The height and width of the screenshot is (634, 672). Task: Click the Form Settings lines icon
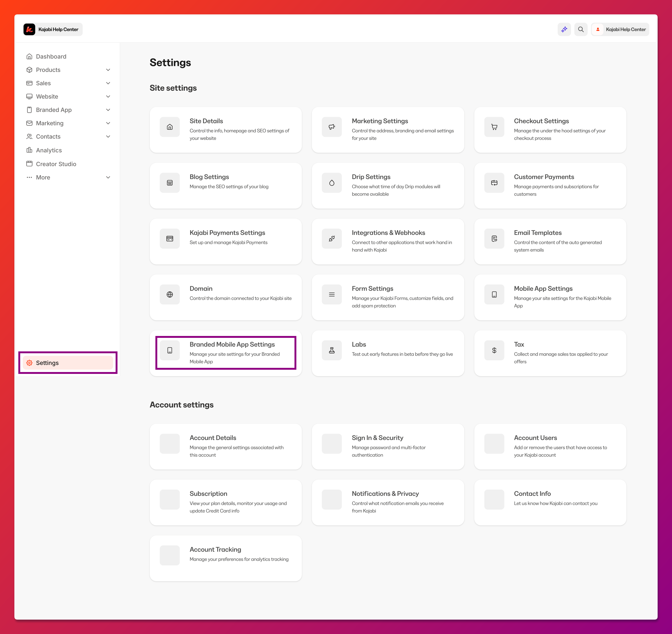pyautogui.click(x=332, y=294)
